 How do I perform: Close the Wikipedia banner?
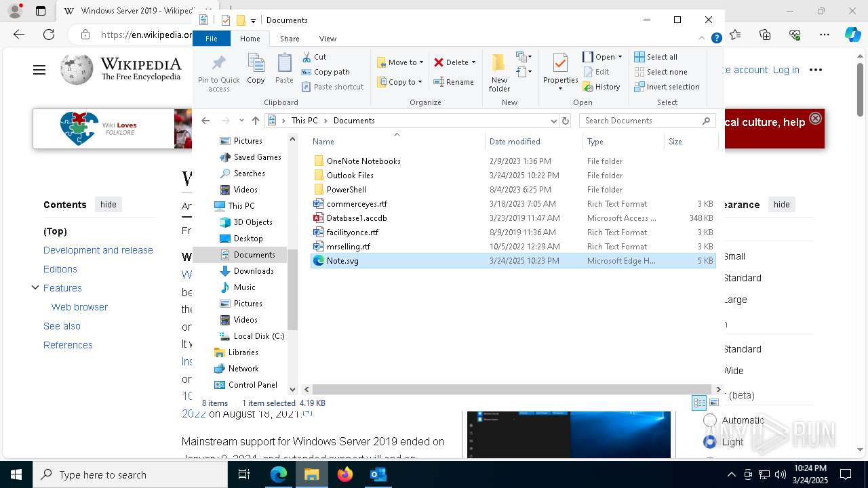point(815,119)
